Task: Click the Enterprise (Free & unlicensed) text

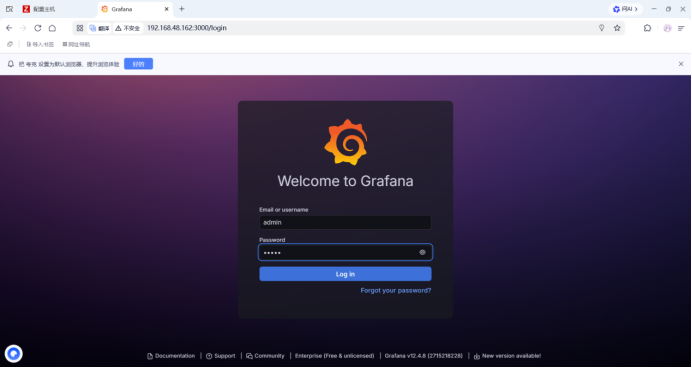Action: (335, 356)
